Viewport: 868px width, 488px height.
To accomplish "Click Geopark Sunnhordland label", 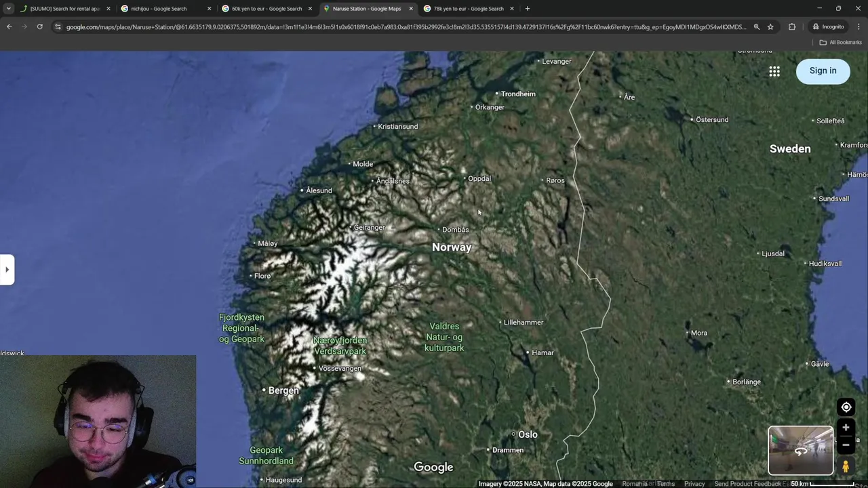I will pos(267,455).
